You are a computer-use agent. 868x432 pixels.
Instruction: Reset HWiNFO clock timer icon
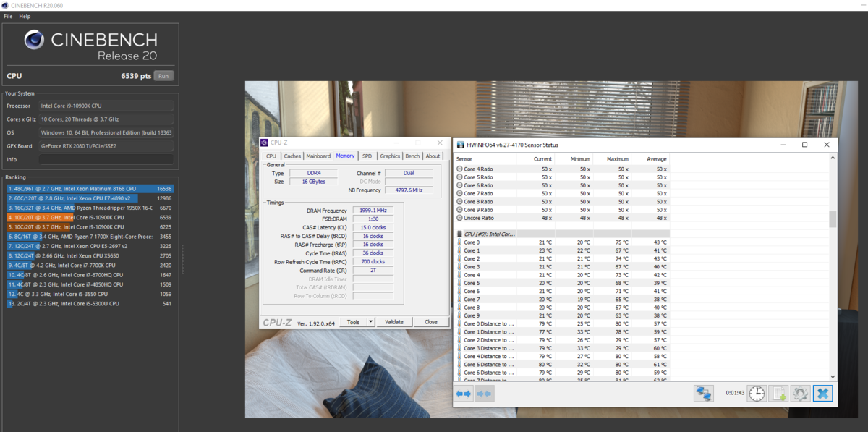tap(757, 394)
